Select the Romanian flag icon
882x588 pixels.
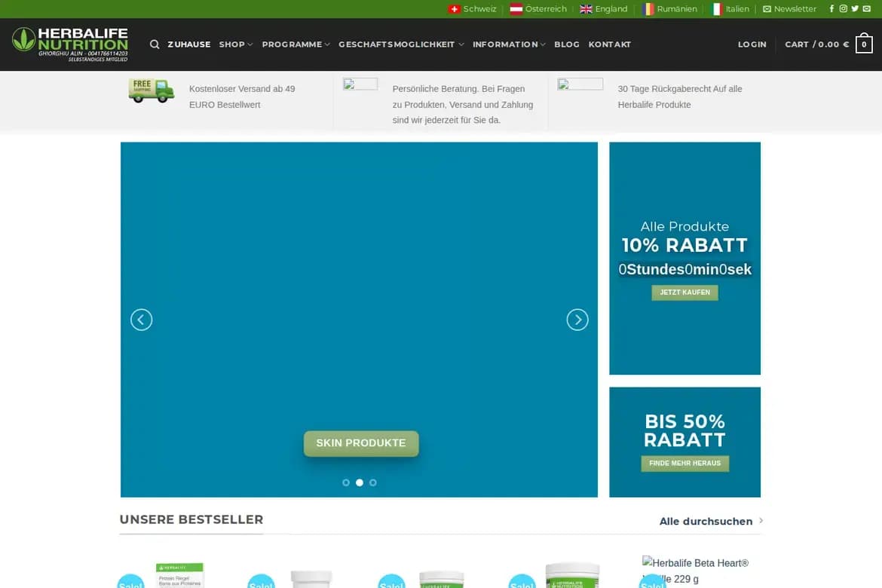click(x=648, y=9)
